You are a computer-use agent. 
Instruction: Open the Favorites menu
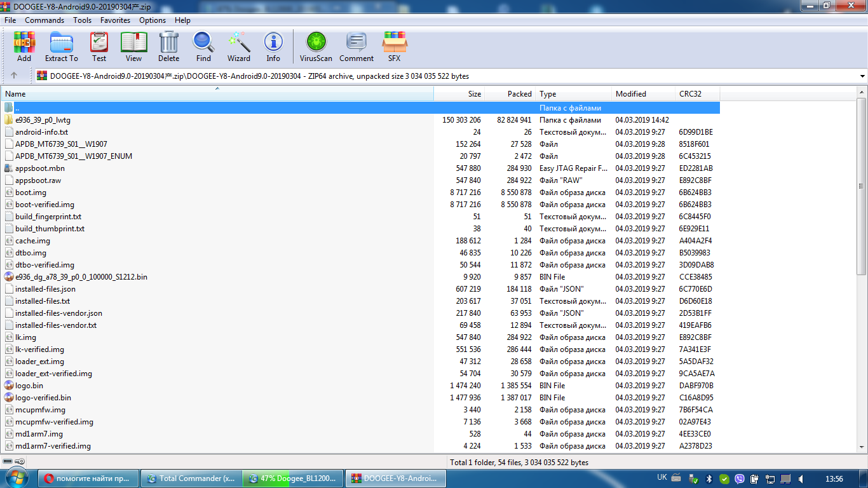(x=115, y=20)
